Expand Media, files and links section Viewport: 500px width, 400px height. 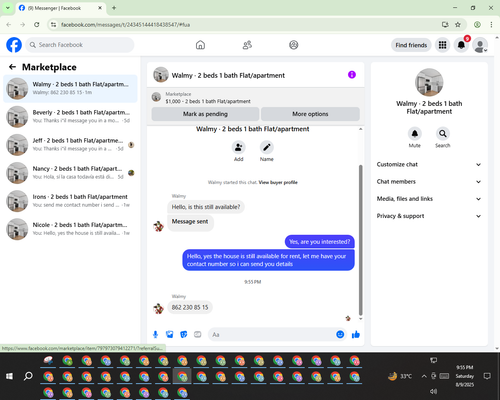point(429,199)
